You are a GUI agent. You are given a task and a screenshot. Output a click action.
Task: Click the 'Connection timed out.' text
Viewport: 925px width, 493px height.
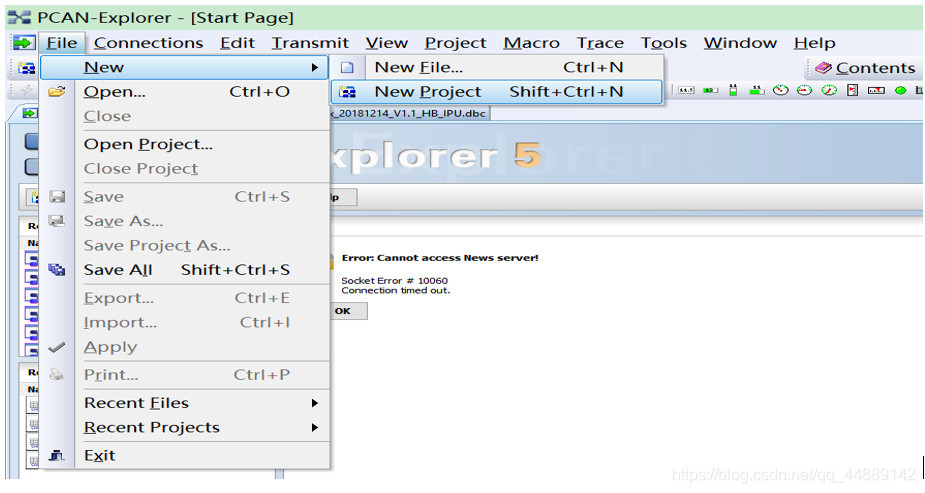tap(395, 290)
